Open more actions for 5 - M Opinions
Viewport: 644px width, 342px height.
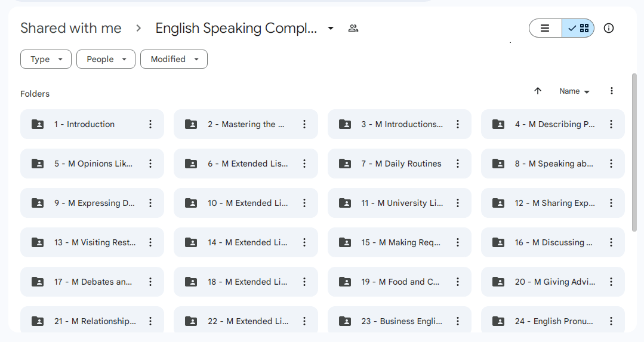(150, 164)
